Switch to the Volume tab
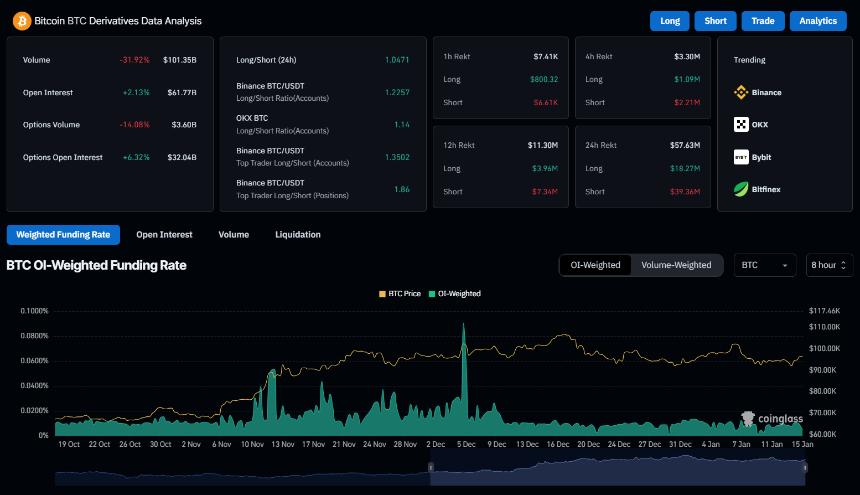Image resolution: width=860 pixels, height=495 pixels. [x=234, y=235]
